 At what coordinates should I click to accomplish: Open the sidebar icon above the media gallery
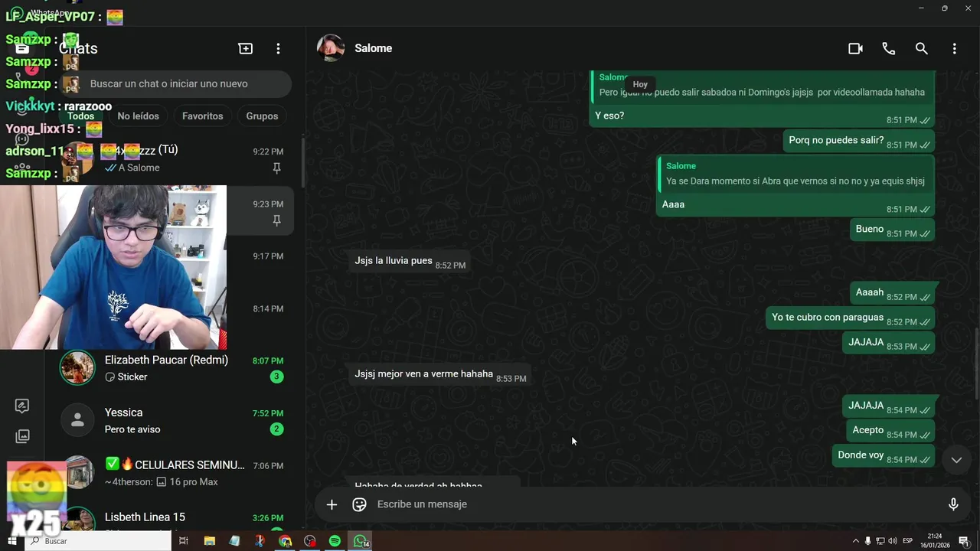click(22, 406)
